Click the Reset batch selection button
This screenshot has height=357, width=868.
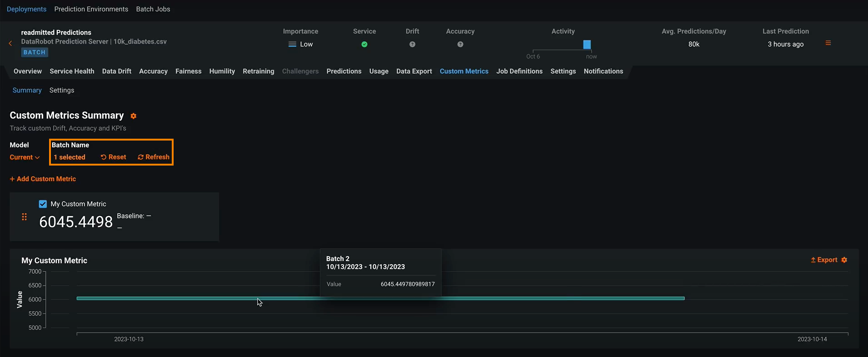[x=114, y=157]
